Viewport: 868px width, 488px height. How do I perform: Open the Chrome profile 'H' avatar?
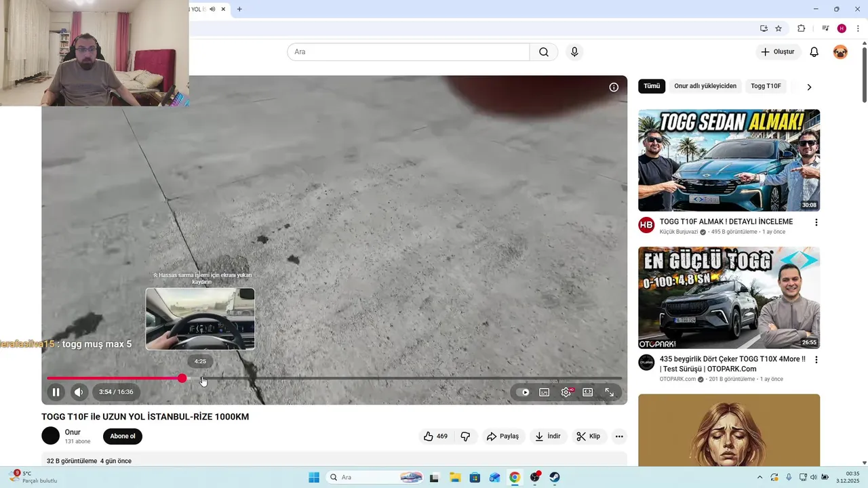coord(842,28)
